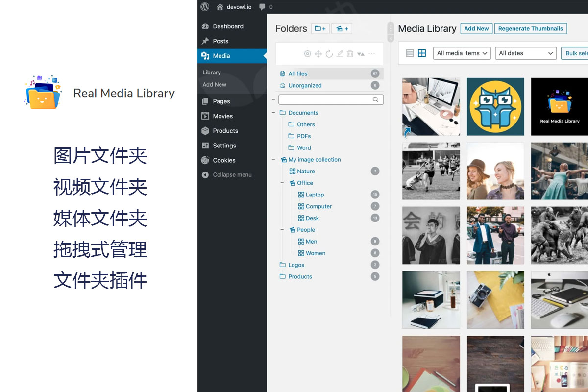
Task: Click the Regenerate Thumbnails button
Action: (530, 28)
